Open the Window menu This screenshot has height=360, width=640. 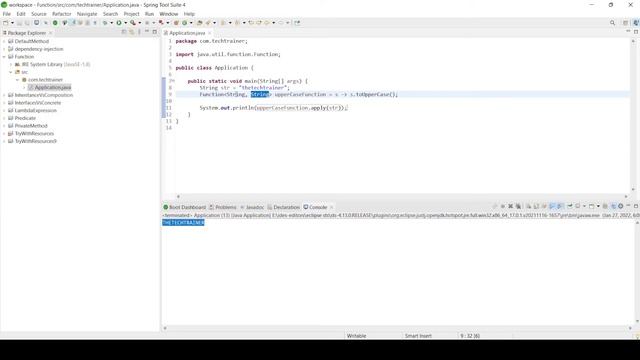coord(169,14)
